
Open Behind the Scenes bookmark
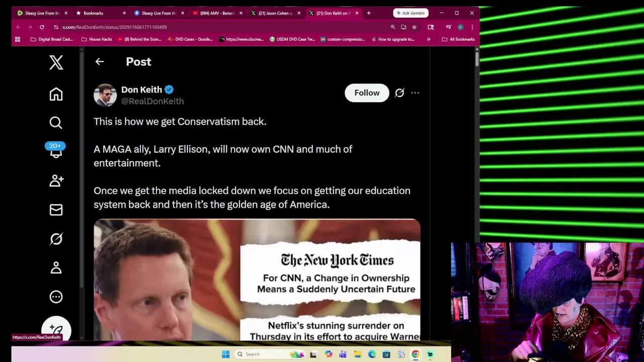tap(139, 39)
